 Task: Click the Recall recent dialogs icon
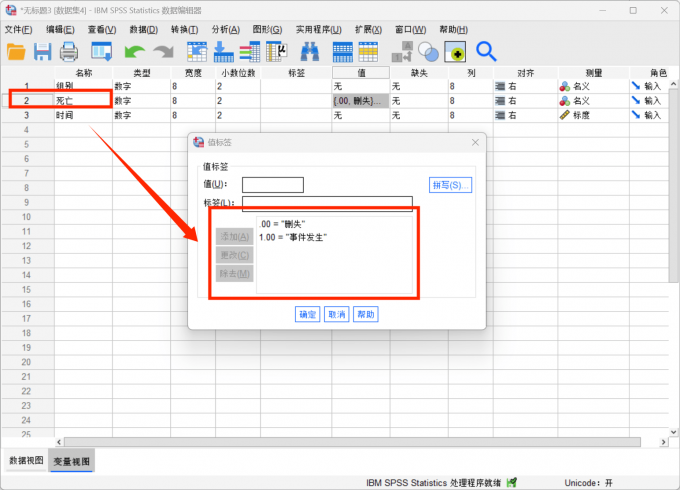(x=102, y=51)
